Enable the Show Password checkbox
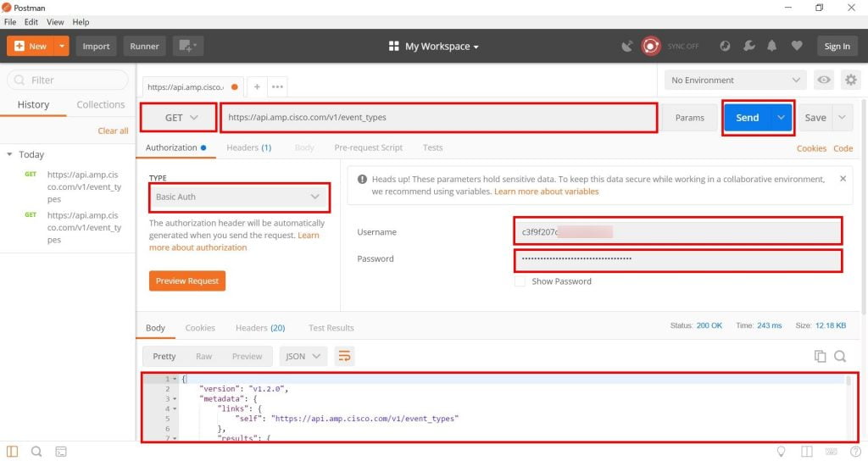 point(520,281)
